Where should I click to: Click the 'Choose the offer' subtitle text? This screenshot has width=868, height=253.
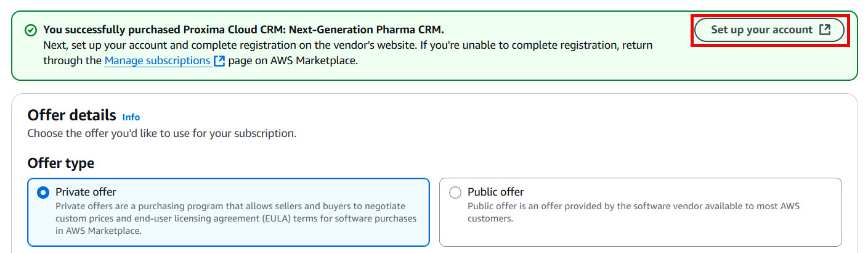coord(161,133)
